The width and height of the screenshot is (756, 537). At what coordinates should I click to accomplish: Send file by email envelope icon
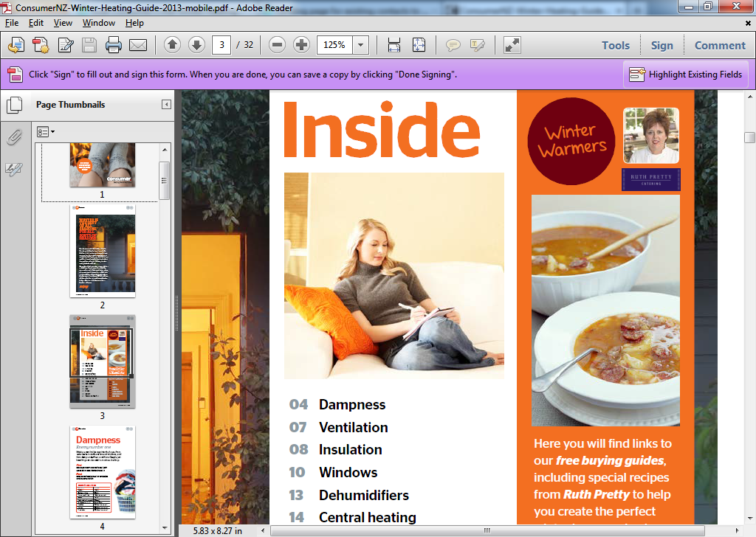138,45
